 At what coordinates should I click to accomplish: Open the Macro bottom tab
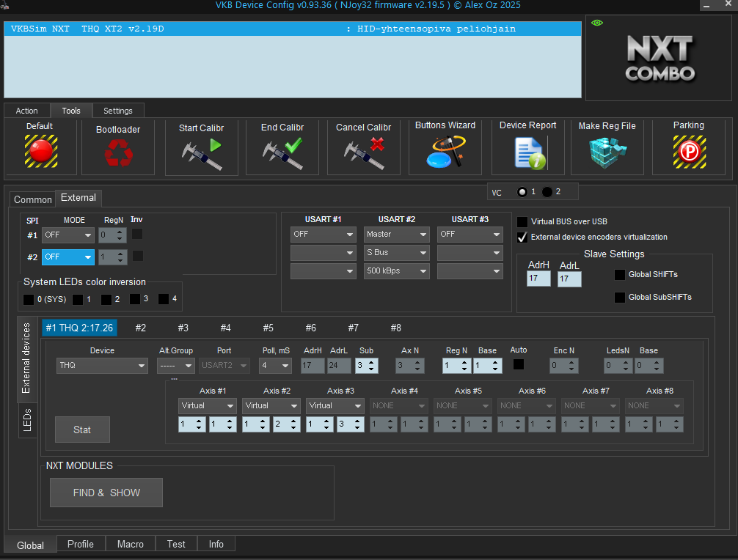pos(131,544)
